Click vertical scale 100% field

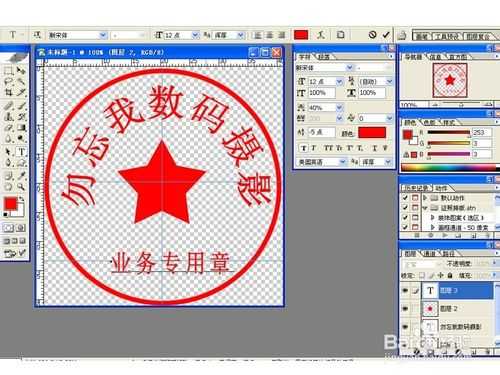point(321,93)
